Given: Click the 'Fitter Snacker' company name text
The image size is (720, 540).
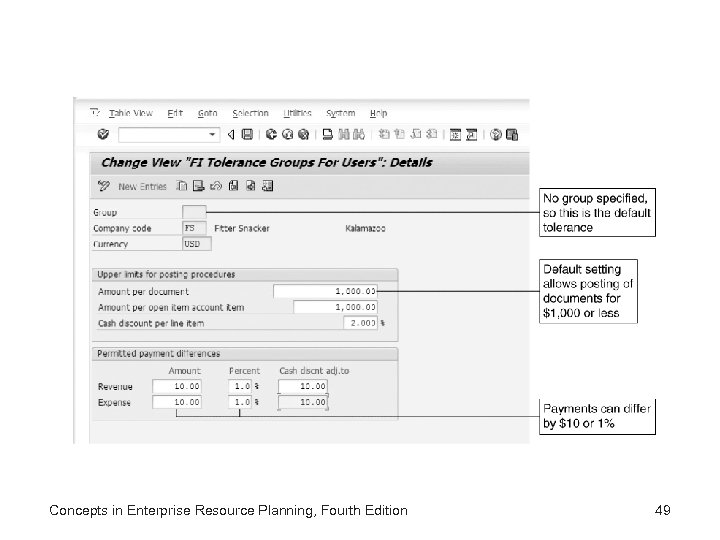Looking at the screenshot, I should pyautogui.click(x=242, y=228).
